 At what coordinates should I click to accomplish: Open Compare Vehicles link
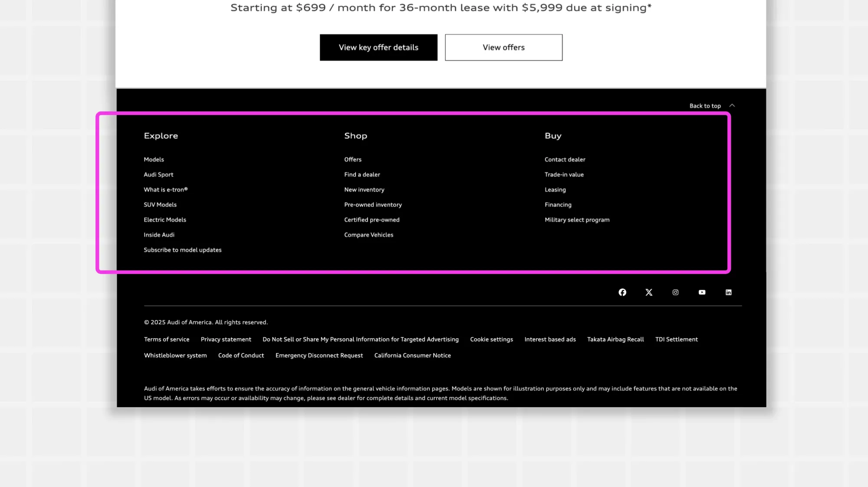368,235
